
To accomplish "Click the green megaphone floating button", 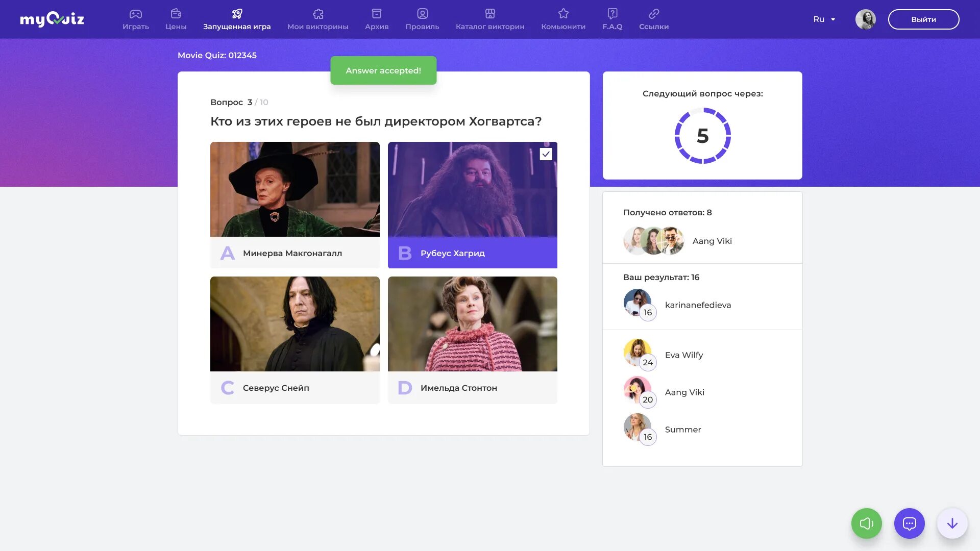I will point(867,523).
